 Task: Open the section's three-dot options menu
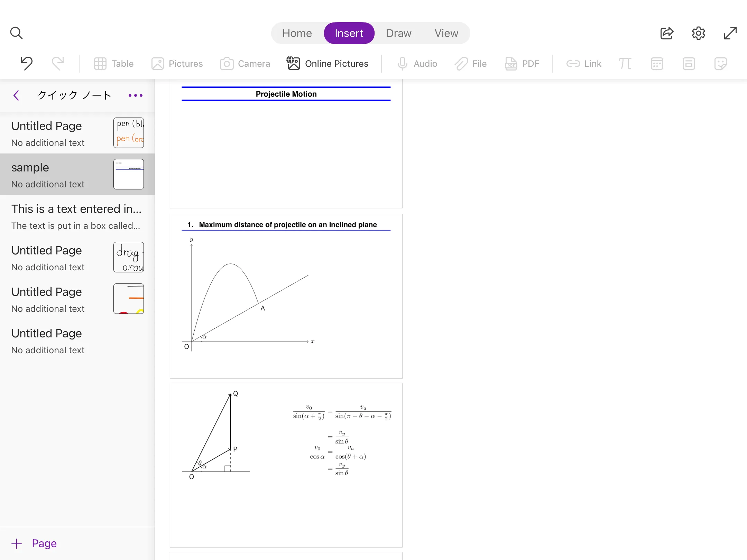pyautogui.click(x=135, y=95)
